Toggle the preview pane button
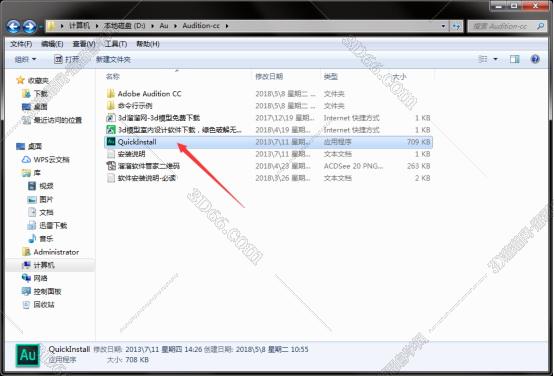 [x=515, y=59]
